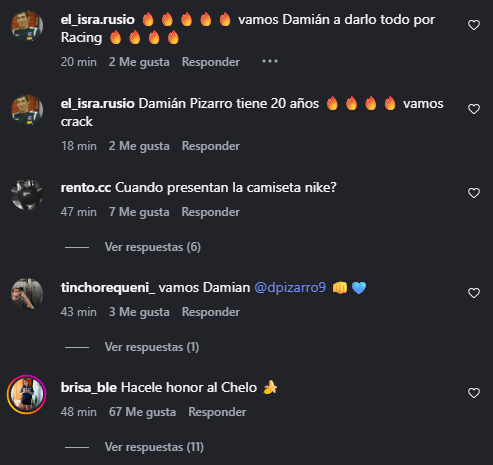This screenshot has width=493, height=465.
Task: View 7 Me gusta on rento.cc's comment
Action: tap(139, 212)
